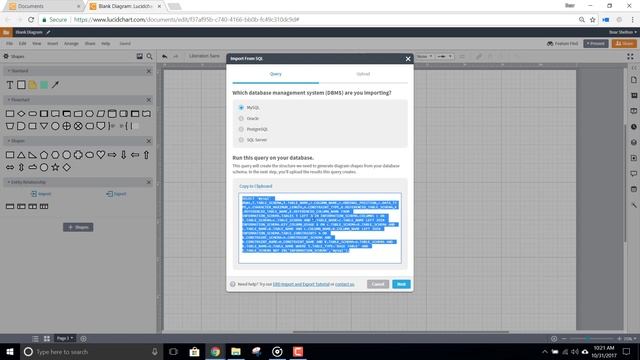Image resolution: width=640 pixels, height=360 pixels.
Task: Pick the right triangle shape
Action: [x=33, y=155]
